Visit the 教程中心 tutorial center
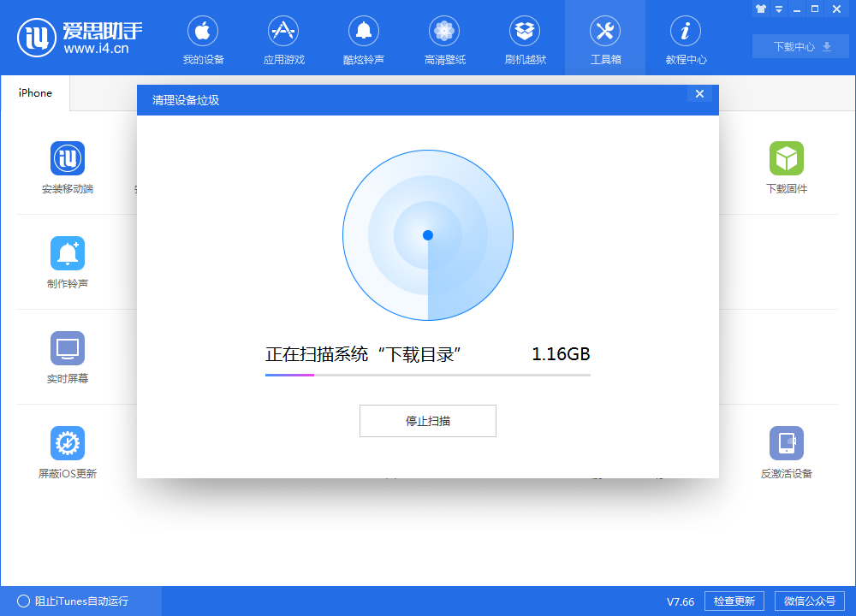 point(685,38)
